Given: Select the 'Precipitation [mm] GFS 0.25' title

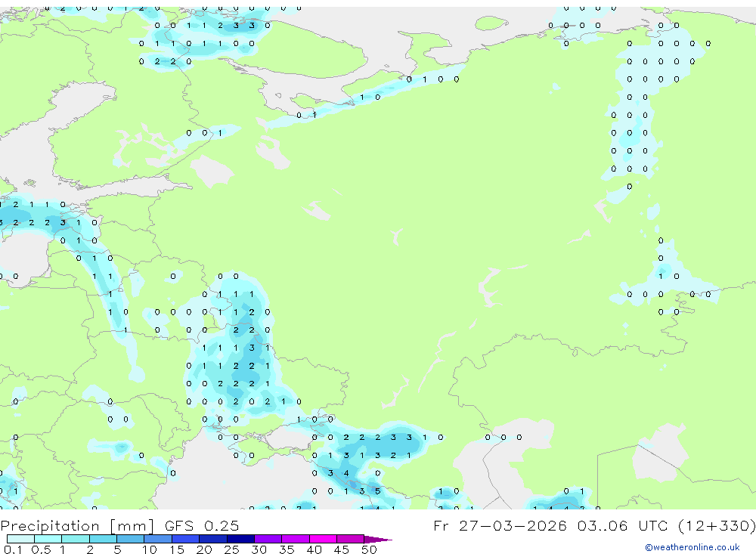Looking at the screenshot, I should 119,525.
